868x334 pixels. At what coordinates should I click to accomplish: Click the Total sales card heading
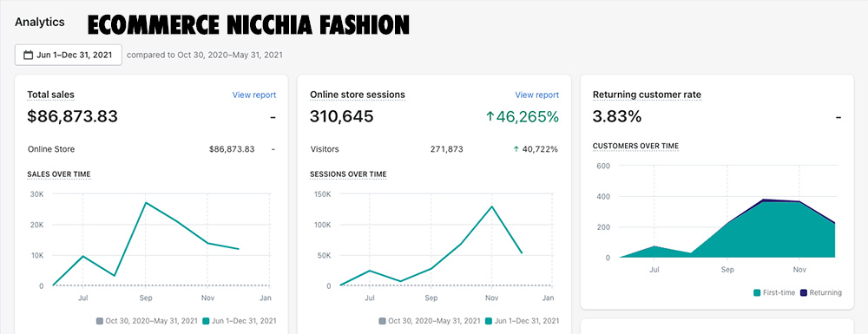[51, 95]
